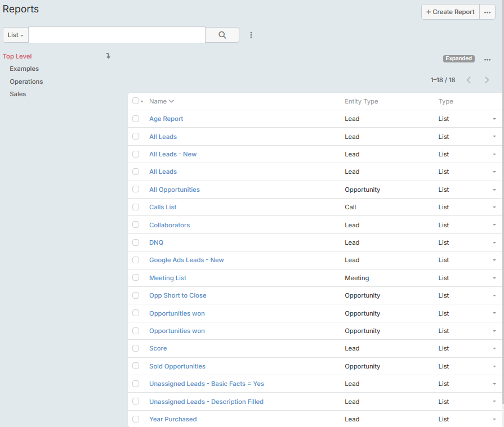Screen dimensions: 504x427
Task: Go to the previous page arrow
Action: click(x=469, y=80)
